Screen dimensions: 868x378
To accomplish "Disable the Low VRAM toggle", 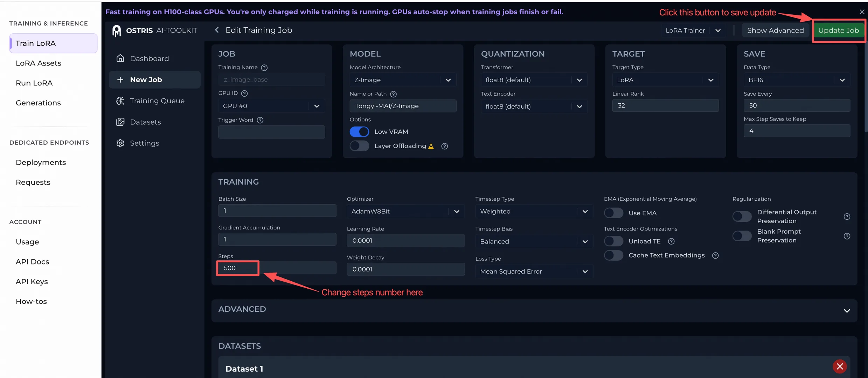I will click(359, 132).
